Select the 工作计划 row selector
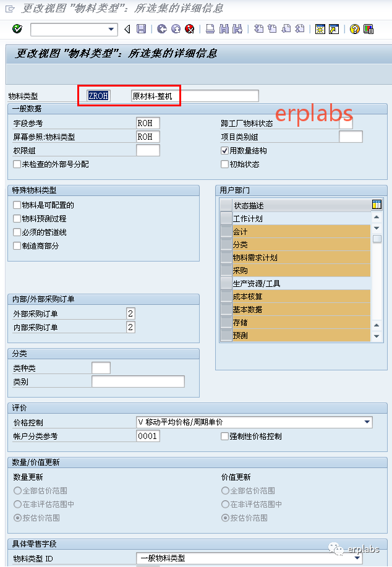Viewport: 392px width, 567px height. click(x=226, y=218)
